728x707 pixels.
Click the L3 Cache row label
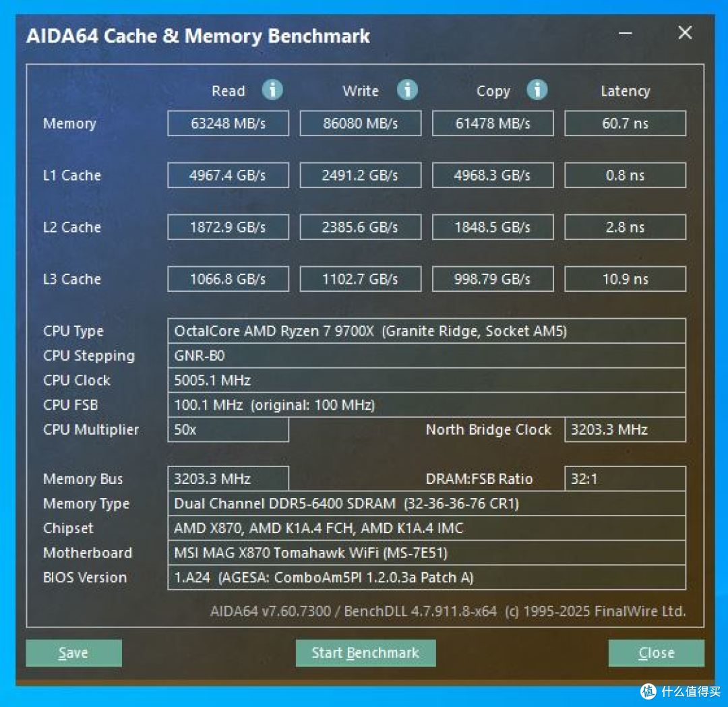[72, 279]
